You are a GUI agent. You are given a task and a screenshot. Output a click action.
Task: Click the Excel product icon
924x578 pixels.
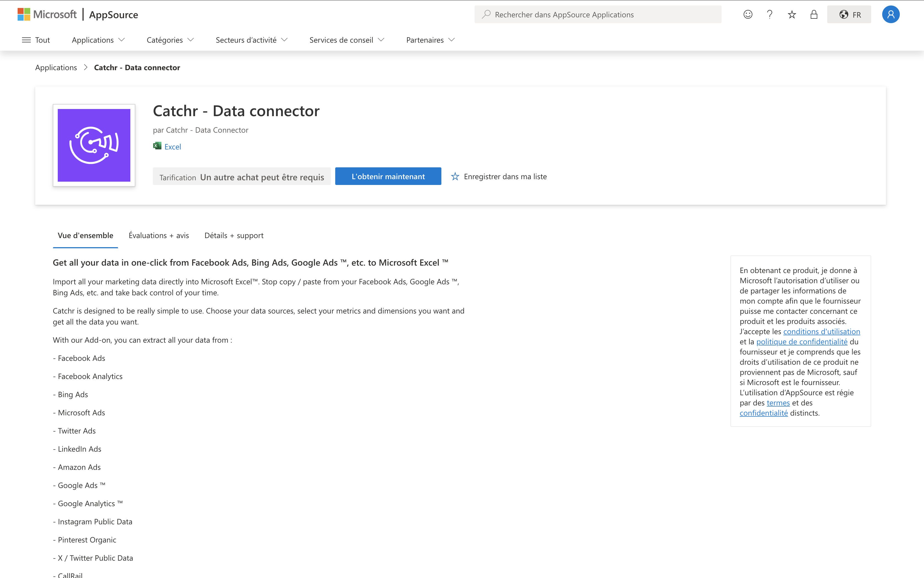tap(157, 146)
